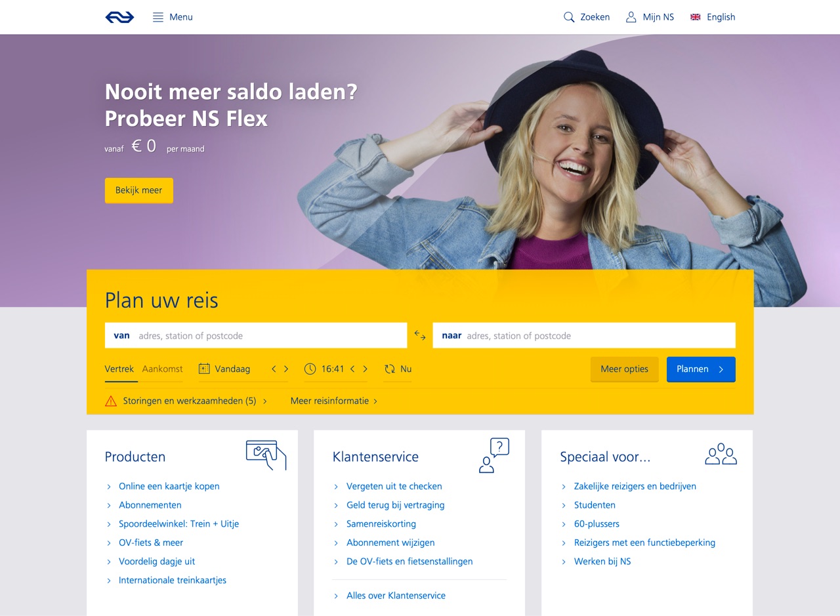This screenshot has height=616, width=840.
Task: Open Online een kaartje kopen
Action: (169, 486)
